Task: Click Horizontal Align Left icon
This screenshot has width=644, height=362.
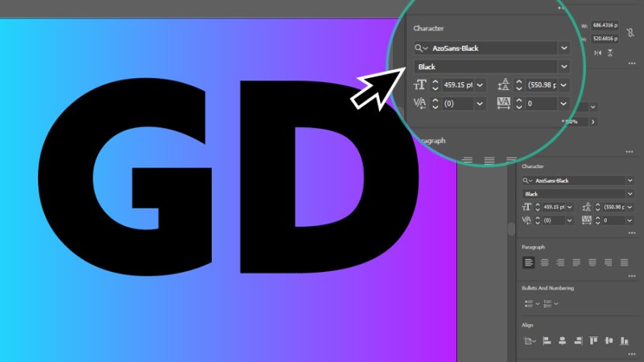Action: (547, 340)
